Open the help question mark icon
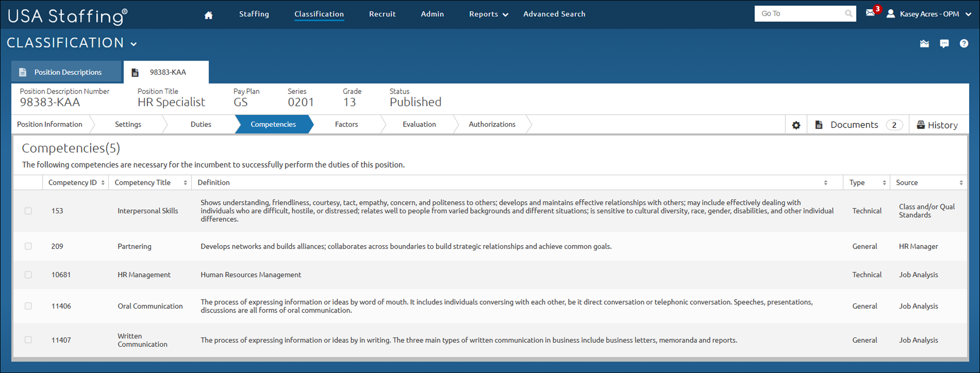The height and width of the screenshot is (373, 980). 964,43
